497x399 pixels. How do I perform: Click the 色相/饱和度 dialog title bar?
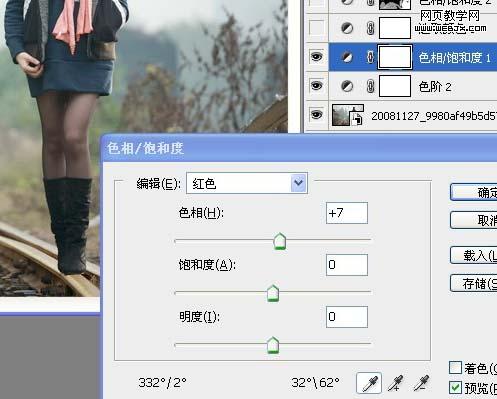[299, 148]
